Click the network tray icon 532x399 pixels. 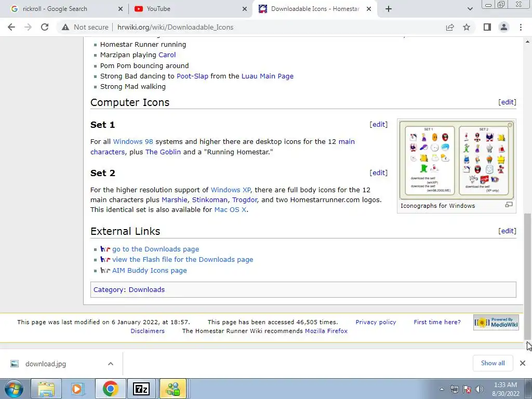(x=454, y=389)
